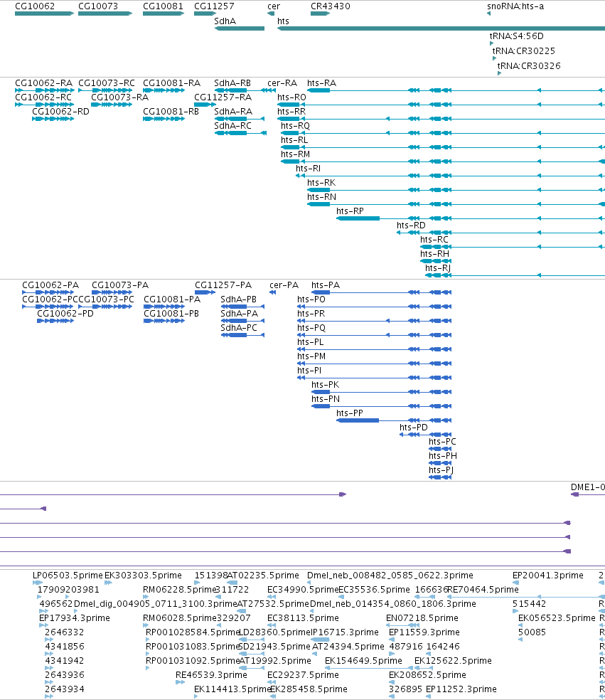Click the LP06503.5prime EST label
The width and height of the screenshot is (605, 700).
coord(68,576)
